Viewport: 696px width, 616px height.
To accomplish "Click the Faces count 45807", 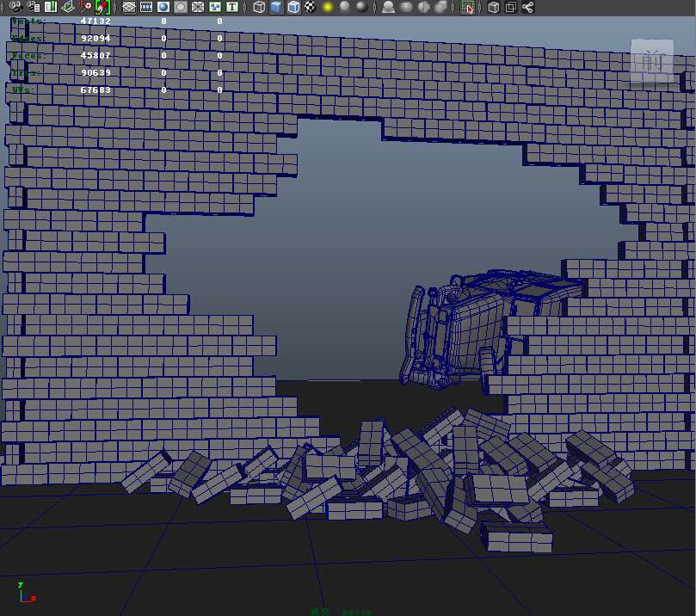I will (x=95, y=55).
